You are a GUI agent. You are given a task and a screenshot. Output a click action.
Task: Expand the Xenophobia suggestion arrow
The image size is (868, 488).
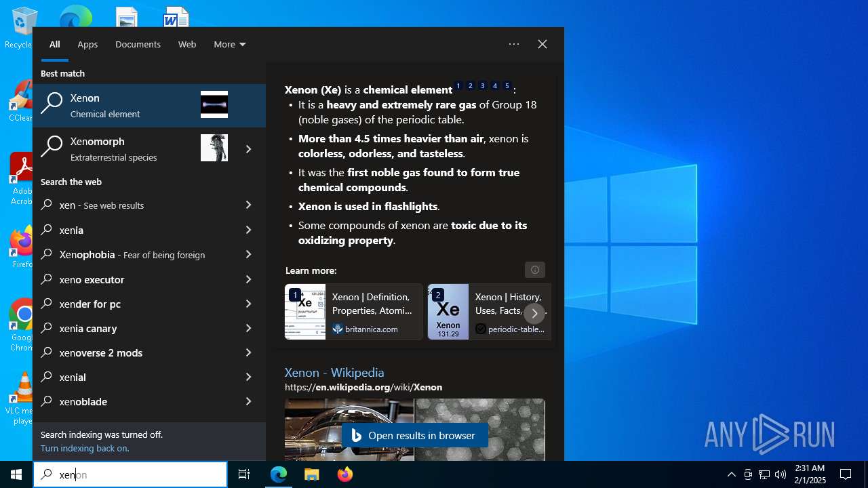tap(248, 254)
